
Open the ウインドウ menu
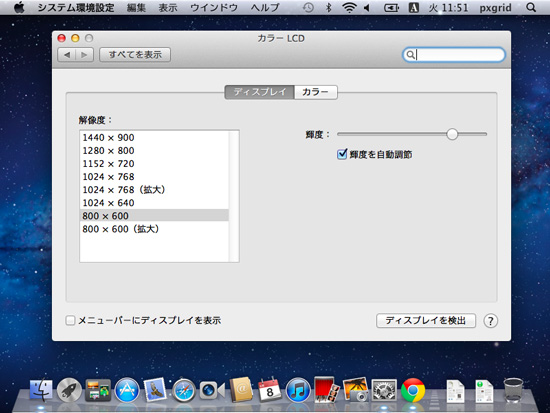click(x=214, y=7)
